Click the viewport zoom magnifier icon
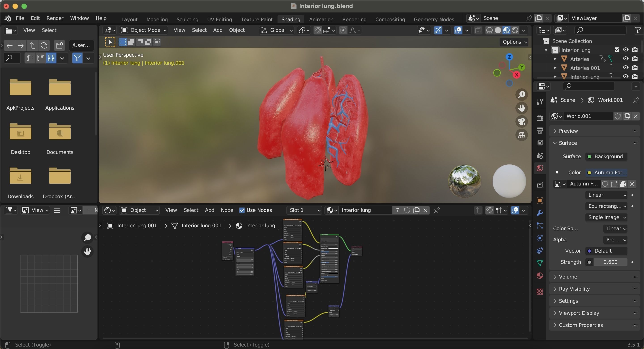 pyautogui.click(x=521, y=95)
